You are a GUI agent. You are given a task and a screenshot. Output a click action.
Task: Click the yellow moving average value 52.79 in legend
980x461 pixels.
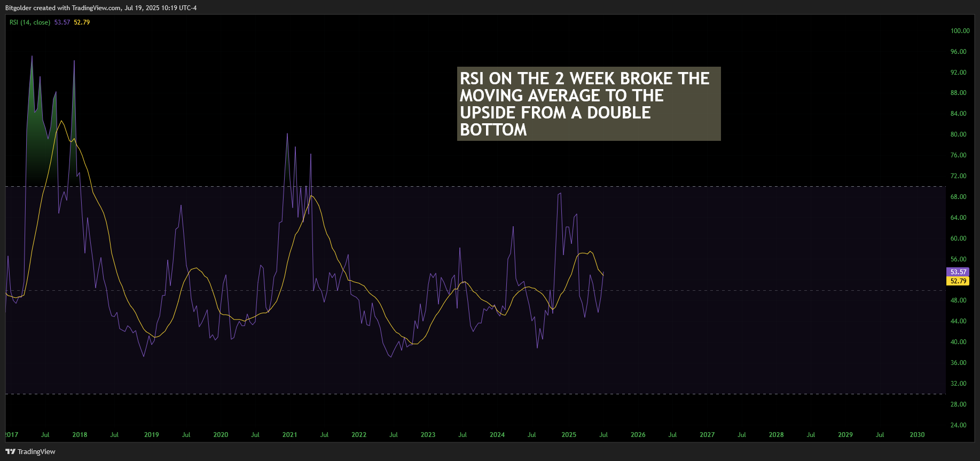click(x=82, y=22)
